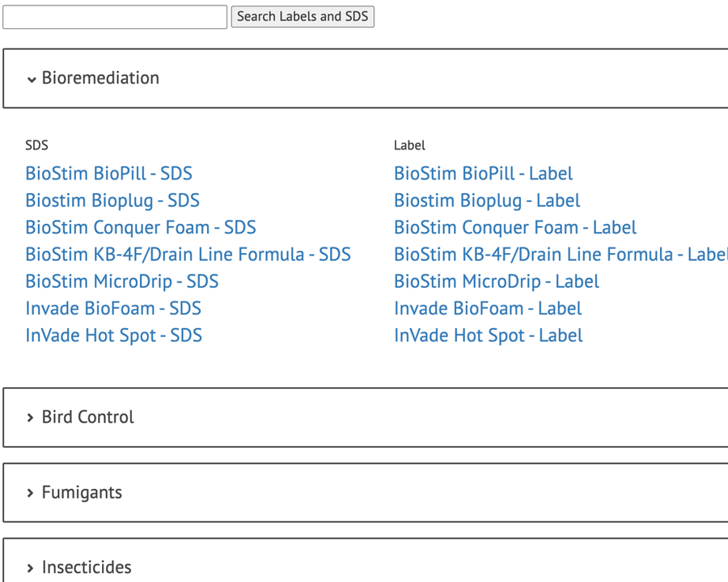View the Biostim Bioplug Label link
This screenshot has height=582, width=728.
click(487, 200)
